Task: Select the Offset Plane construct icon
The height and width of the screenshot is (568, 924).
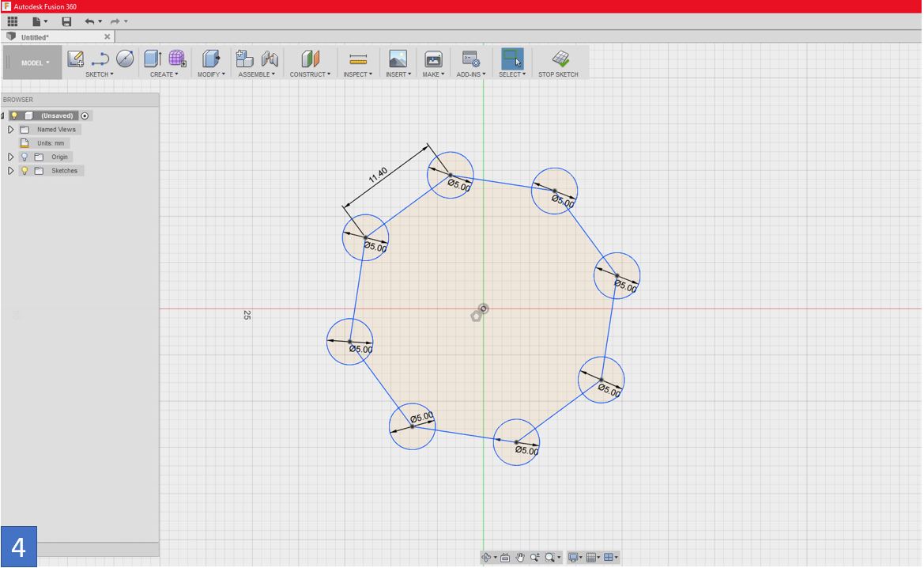Action: (x=310, y=59)
